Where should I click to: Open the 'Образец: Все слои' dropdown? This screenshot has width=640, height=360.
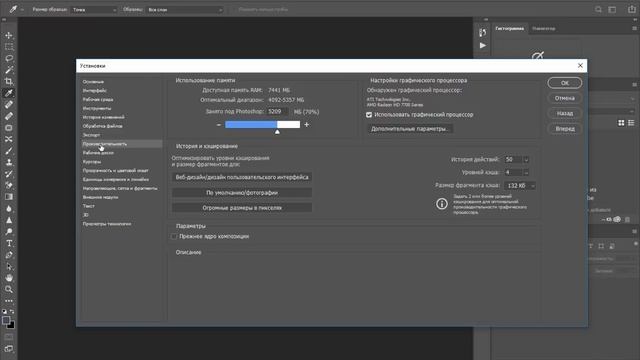click(x=185, y=9)
